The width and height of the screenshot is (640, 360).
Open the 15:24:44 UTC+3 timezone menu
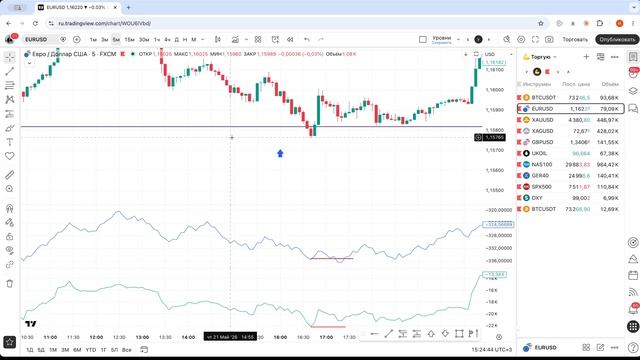tap(491, 350)
